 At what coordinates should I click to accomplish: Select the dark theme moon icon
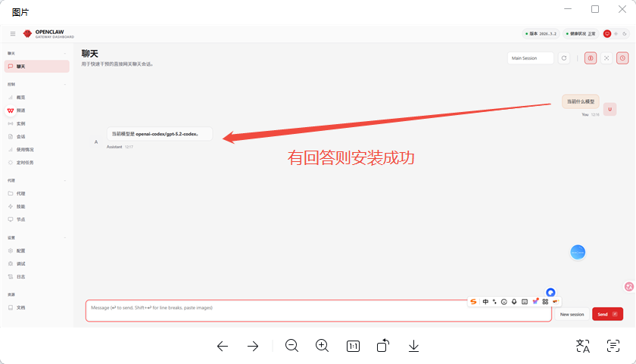[625, 33]
